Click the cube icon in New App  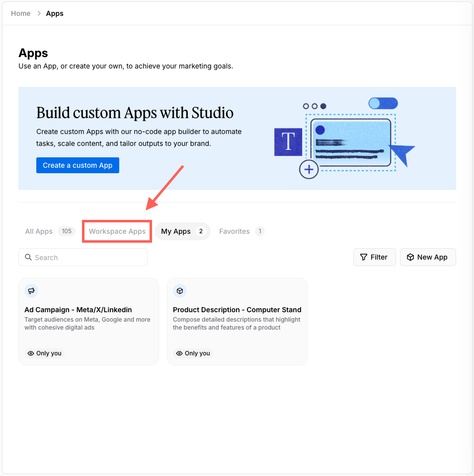click(410, 257)
